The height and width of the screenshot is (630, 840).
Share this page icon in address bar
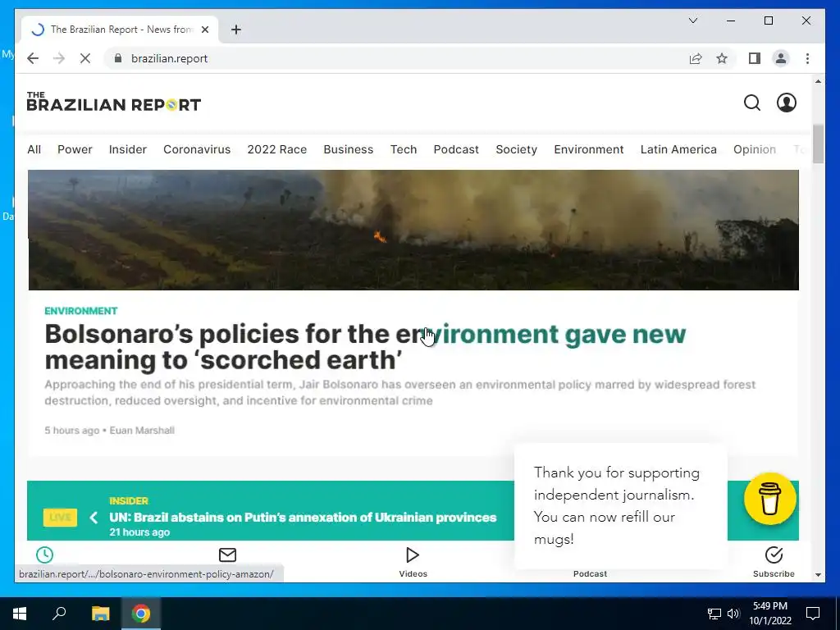pyautogui.click(x=696, y=58)
